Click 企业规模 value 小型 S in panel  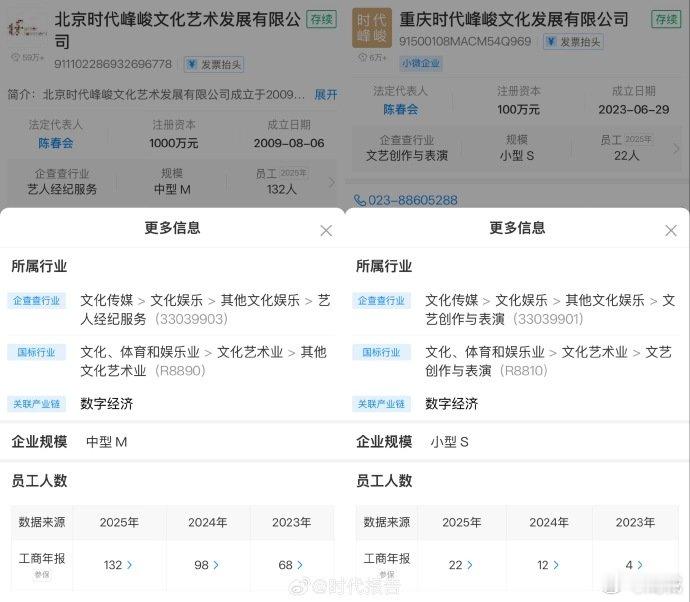[x=449, y=442]
